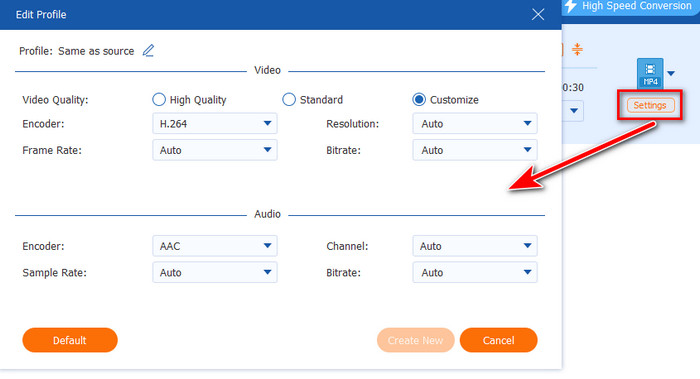Image resolution: width=700 pixels, height=379 pixels.
Task: Click the High Speed Conversion lightning icon
Action: (x=571, y=6)
